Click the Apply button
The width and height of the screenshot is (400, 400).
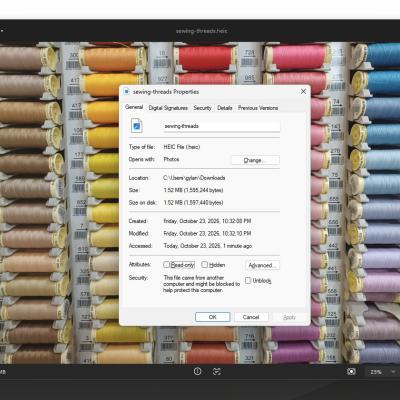click(289, 317)
